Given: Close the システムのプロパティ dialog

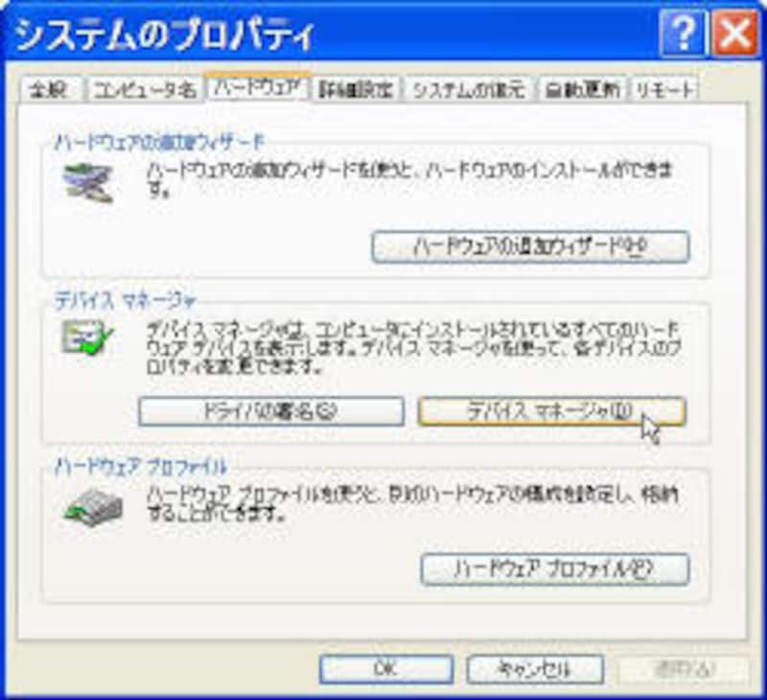Looking at the screenshot, I should pos(735,34).
